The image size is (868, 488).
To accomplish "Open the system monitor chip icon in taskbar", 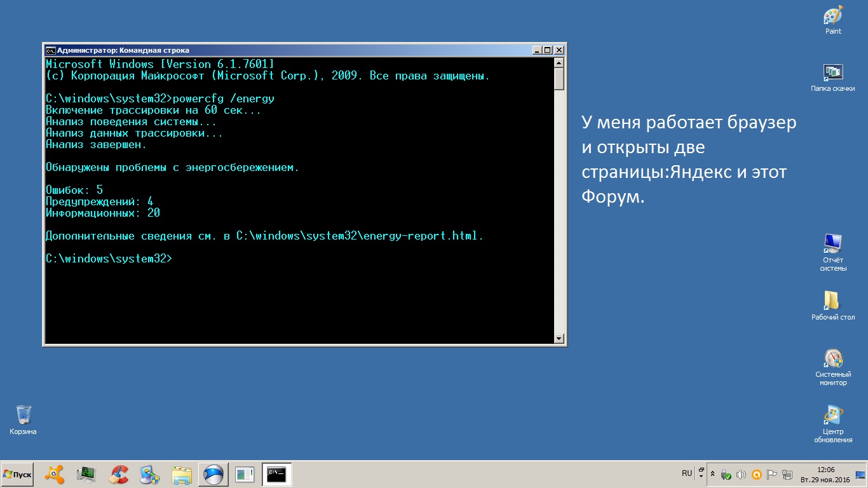I will [86, 475].
